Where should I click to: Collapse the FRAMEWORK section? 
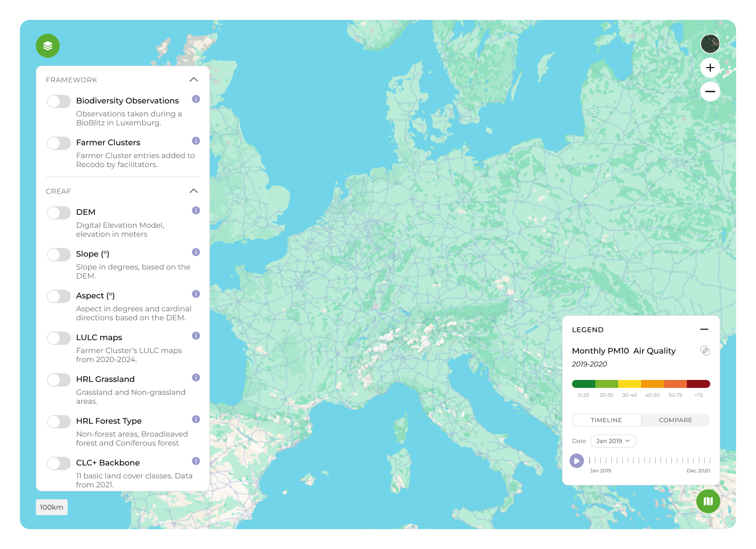tap(194, 80)
